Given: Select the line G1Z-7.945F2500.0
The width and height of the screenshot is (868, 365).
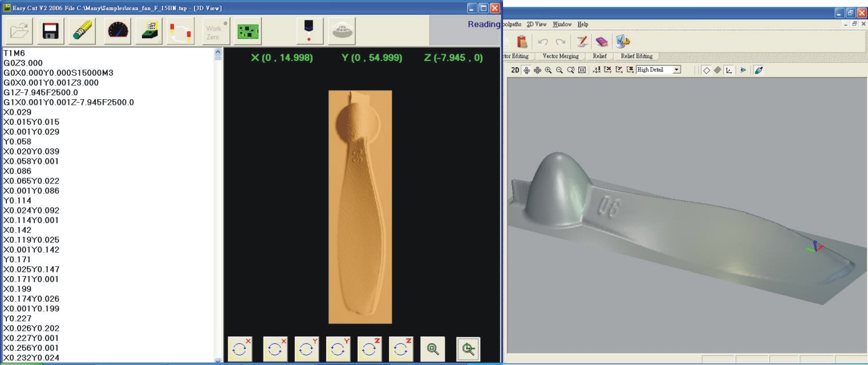Looking at the screenshot, I should pyautogui.click(x=40, y=92).
